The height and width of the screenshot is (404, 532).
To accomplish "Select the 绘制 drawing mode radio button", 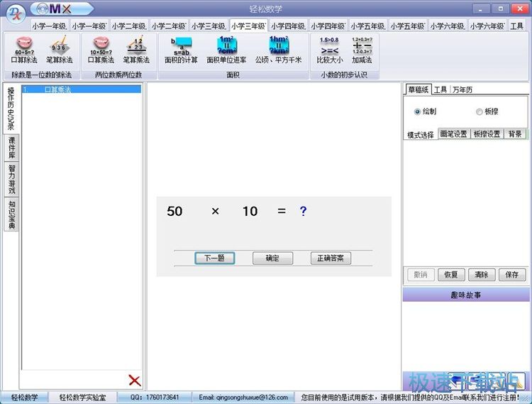I will pyautogui.click(x=425, y=111).
